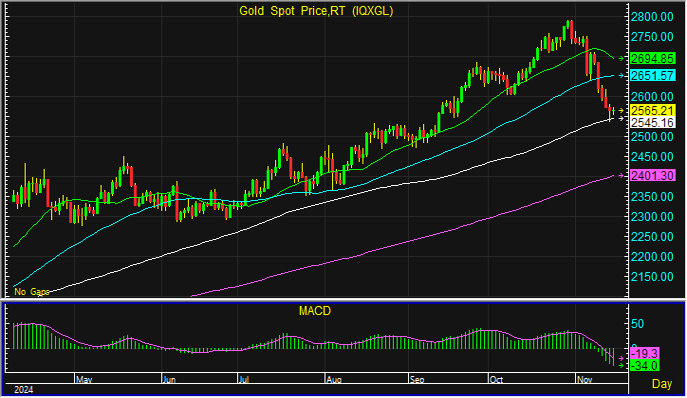Click the 2800.00 price axis level
This screenshot has width=687, height=398.
pos(652,17)
